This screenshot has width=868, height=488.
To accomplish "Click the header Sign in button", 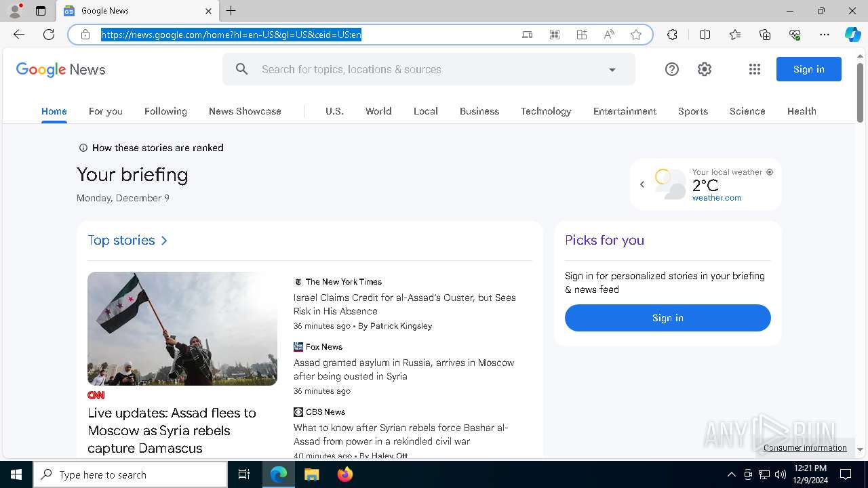I will point(809,69).
